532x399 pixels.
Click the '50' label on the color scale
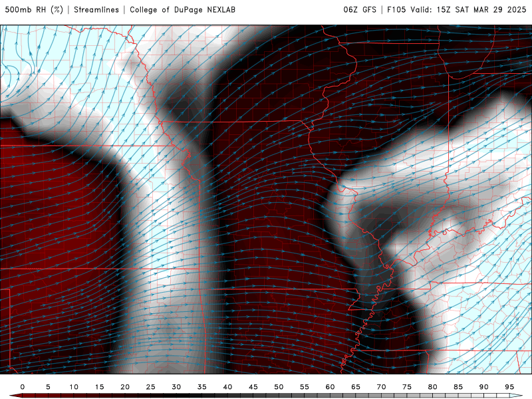click(279, 387)
